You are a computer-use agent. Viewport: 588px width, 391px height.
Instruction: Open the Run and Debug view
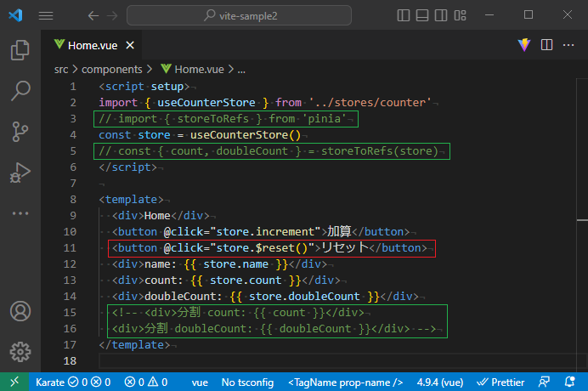(x=20, y=173)
